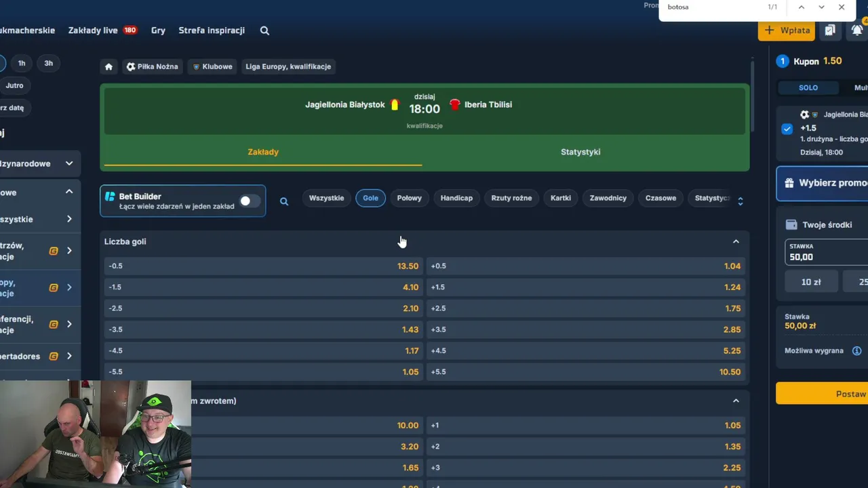Click the Jagiellonia Białystok yellow jersey icon
Image resolution: width=868 pixels, height=488 pixels.
coord(395,104)
